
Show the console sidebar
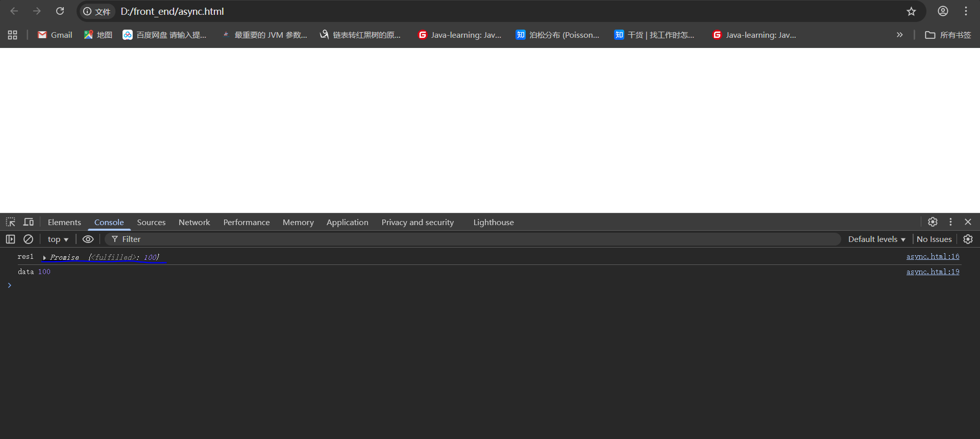[x=10, y=239]
